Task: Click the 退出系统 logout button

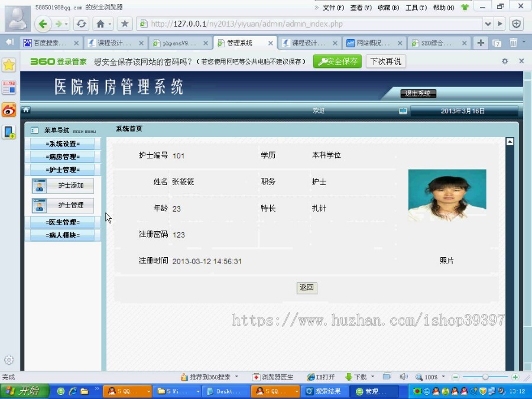Action: point(418,93)
